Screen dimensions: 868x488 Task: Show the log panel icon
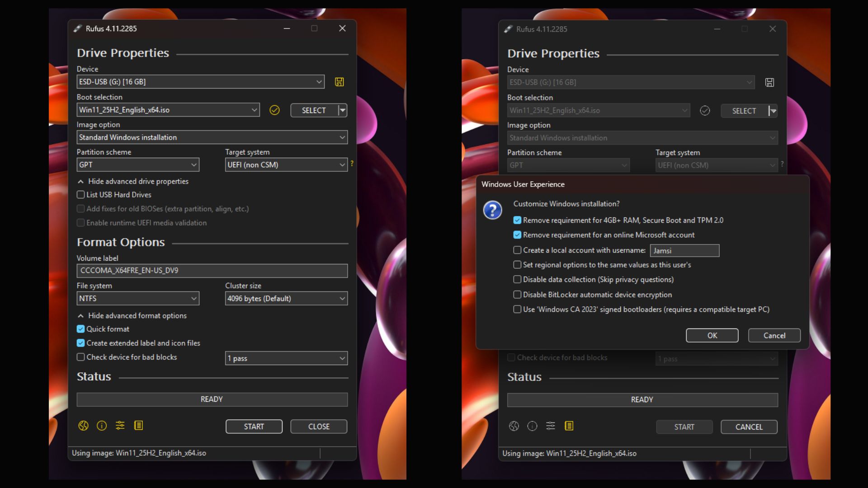click(x=139, y=425)
